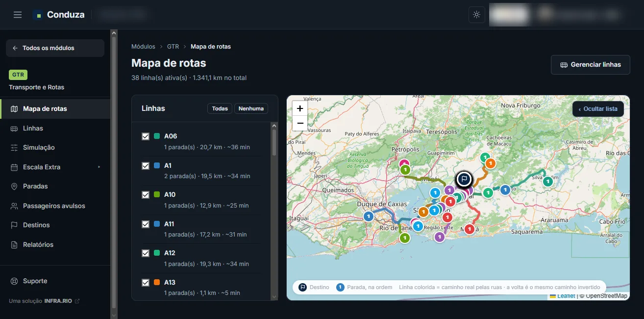Screen dimensions: 644x319
Task: Click the line name A12
Action: 170,253
